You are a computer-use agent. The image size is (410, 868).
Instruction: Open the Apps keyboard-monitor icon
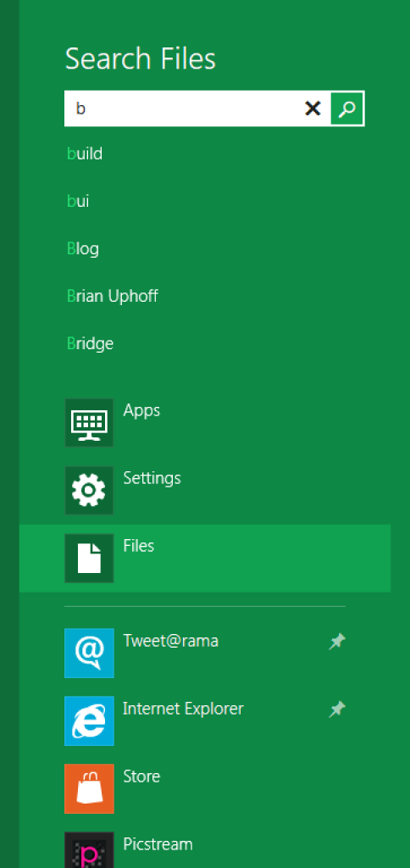(89, 422)
